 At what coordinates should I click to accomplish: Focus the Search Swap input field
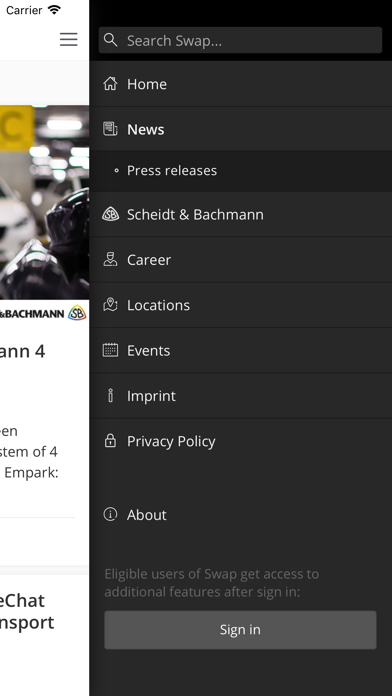240,40
